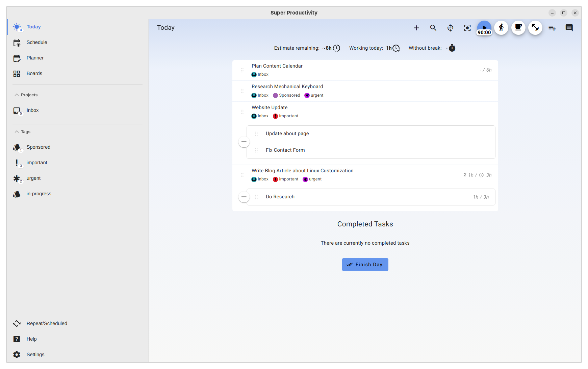This screenshot has width=588, height=369.
Task: Select the in-progress tag
Action: tap(77, 194)
